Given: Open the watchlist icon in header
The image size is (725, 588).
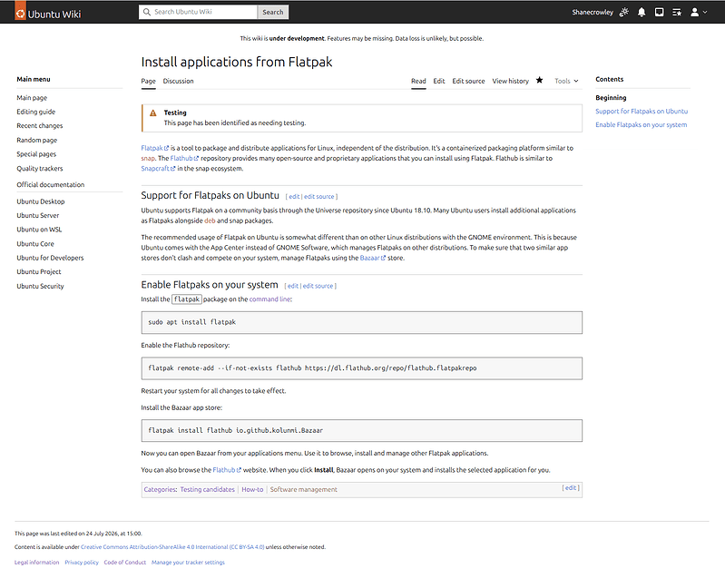Looking at the screenshot, I should coord(677,13).
